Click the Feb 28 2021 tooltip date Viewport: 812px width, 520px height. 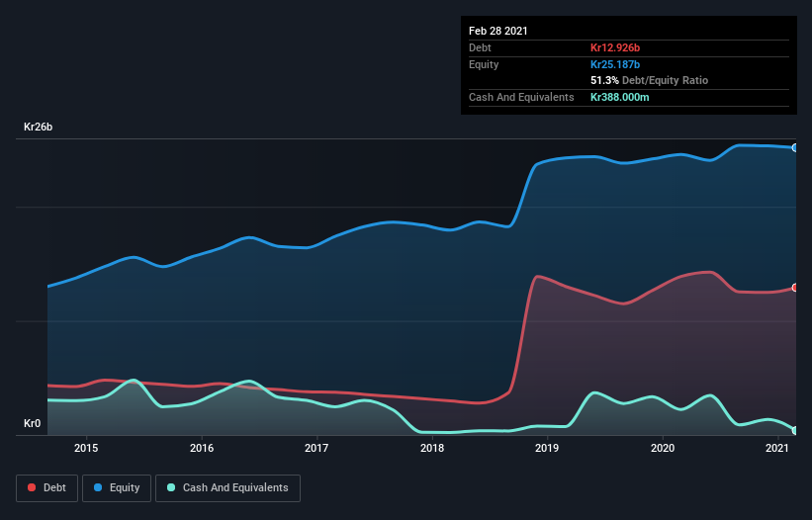(x=498, y=31)
